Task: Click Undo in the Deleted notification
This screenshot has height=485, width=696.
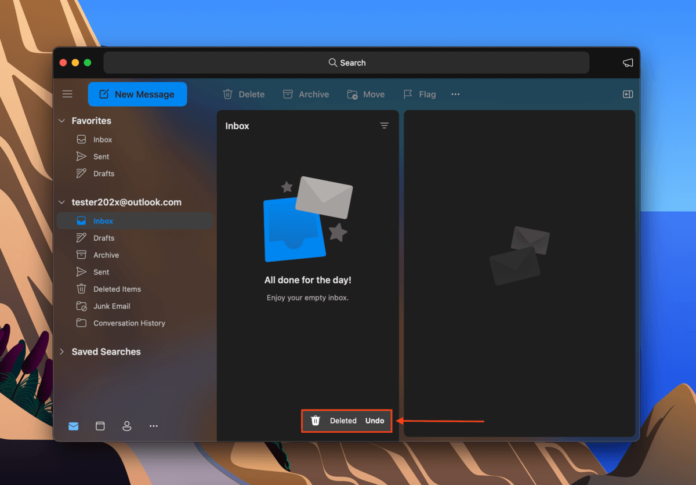Action: coord(374,421)
